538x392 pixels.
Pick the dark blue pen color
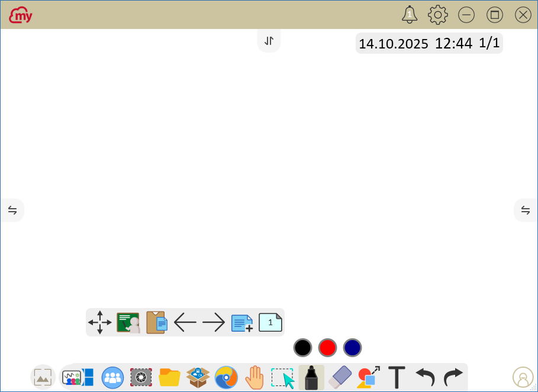point(352,348)
